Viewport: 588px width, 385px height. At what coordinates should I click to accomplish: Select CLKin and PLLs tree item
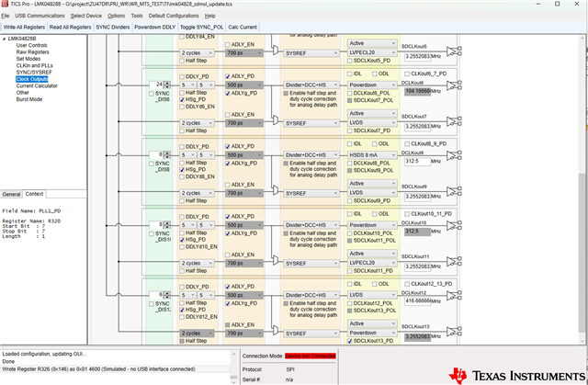click(x=35, y=65)
